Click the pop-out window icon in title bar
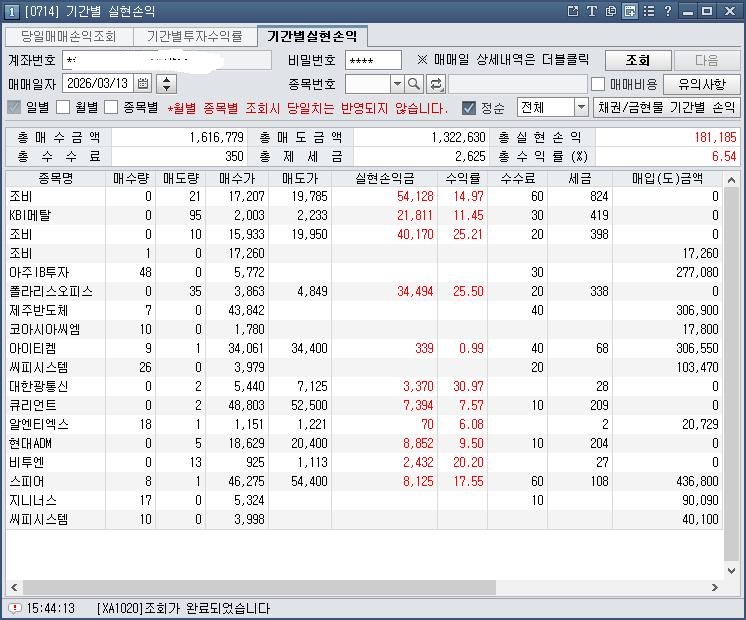746x620 pixels. point(573,11)
